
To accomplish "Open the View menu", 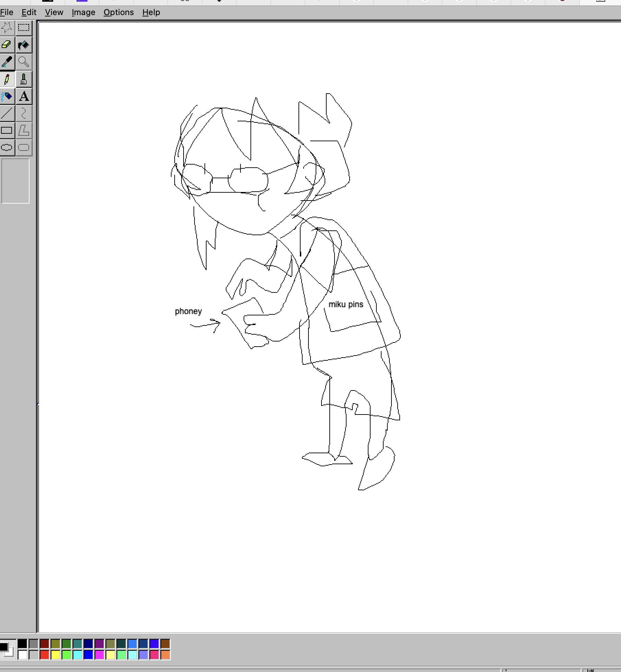I will (x=54, y=12).
